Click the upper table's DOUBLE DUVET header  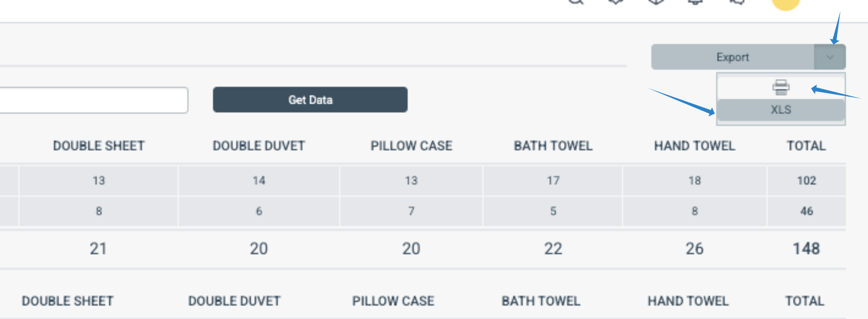259,146
